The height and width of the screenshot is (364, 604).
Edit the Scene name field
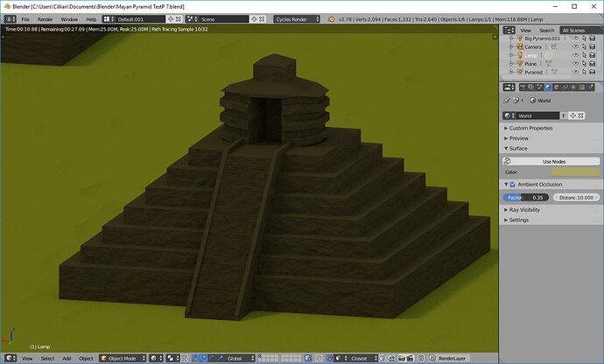(224, 19)
